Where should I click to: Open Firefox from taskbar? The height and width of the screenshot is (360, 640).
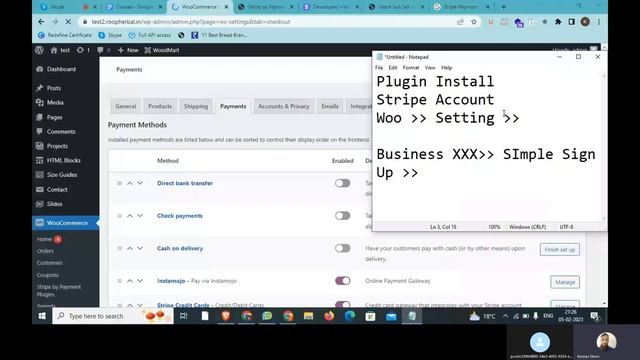pos(329,316)
